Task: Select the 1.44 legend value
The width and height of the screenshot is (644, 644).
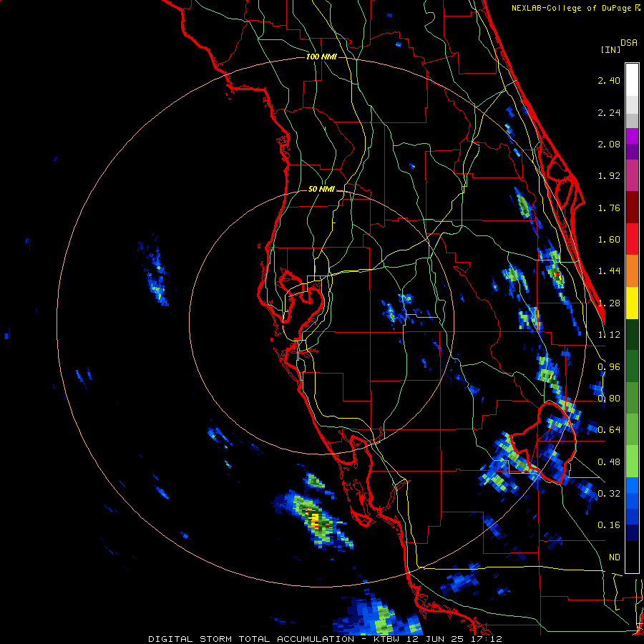Action: pos(609,271)
